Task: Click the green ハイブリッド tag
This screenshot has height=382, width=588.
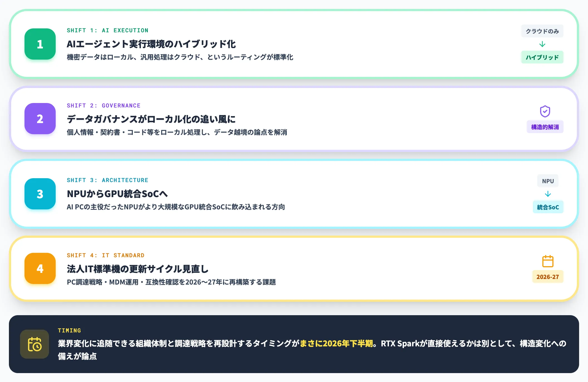Action: tap(542, 57)
